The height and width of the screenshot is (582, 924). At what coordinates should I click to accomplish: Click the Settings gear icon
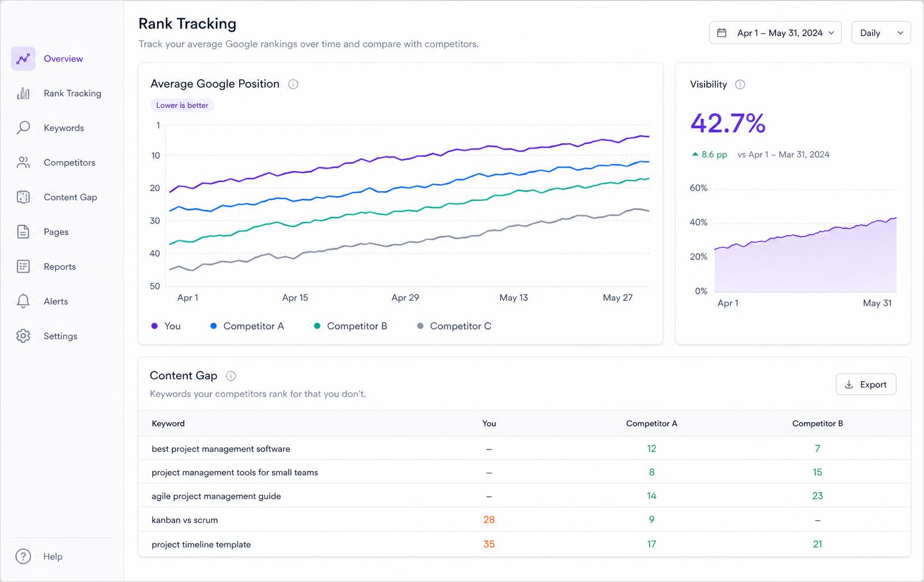coord(23,335)
